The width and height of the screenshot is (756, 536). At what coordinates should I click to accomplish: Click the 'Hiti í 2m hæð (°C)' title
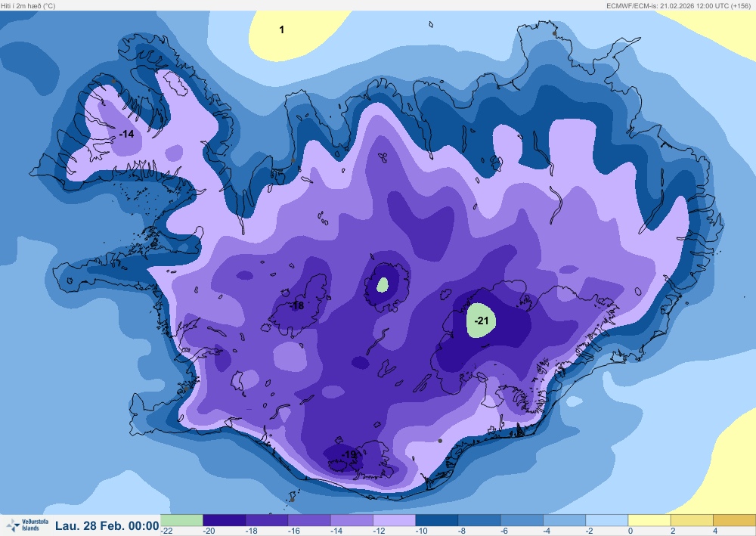28,6
